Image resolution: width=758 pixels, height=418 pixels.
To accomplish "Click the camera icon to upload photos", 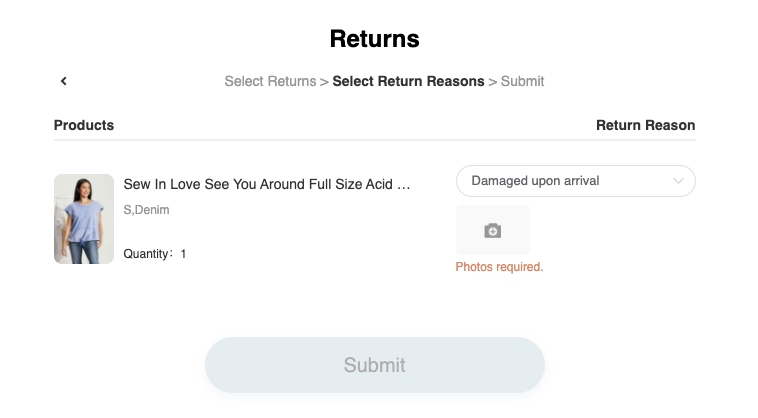I will [492, 231].
